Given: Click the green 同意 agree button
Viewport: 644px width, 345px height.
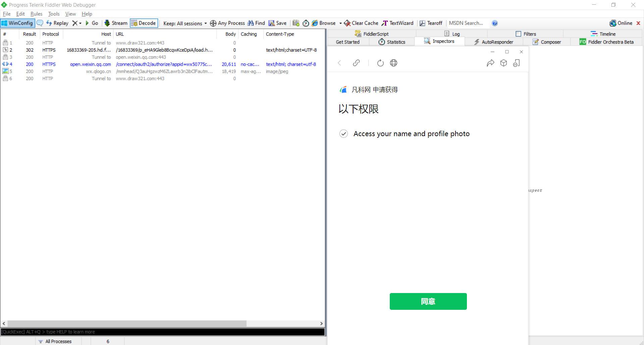Looking at the screenshot, I should pos(428,301).
